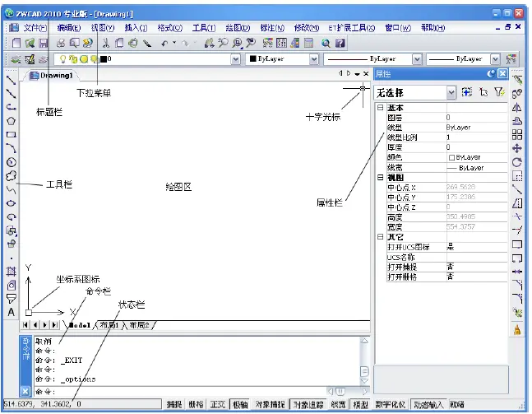This screenshot has height=414, width=532.
Task: Open the drawing tabs list arrow
Action: coord(357,74)
